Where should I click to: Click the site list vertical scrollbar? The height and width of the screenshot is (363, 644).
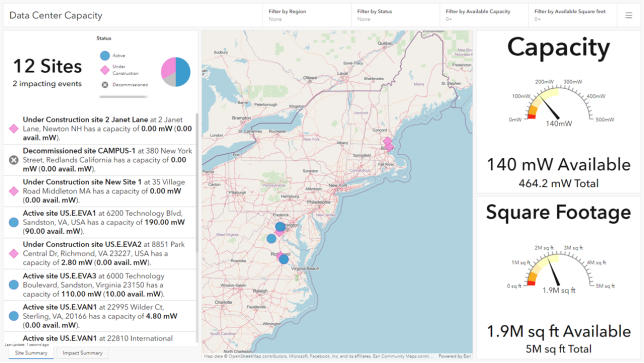click(197, 183)
